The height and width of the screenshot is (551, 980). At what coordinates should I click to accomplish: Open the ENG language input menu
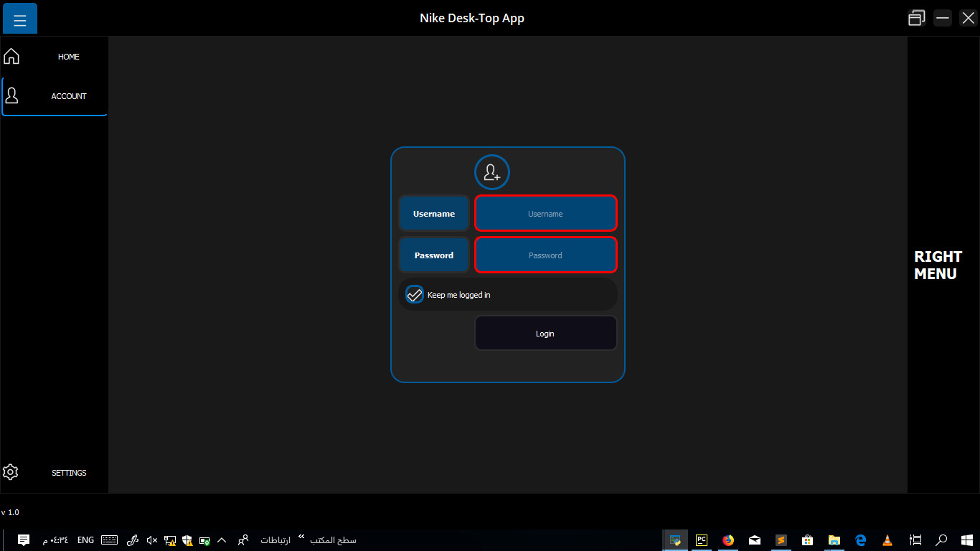(x=85, y=540)
